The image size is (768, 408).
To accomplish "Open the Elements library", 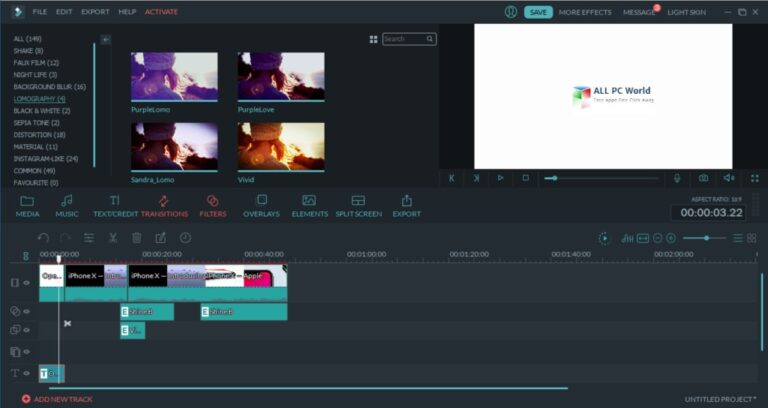I will point(310,206).
